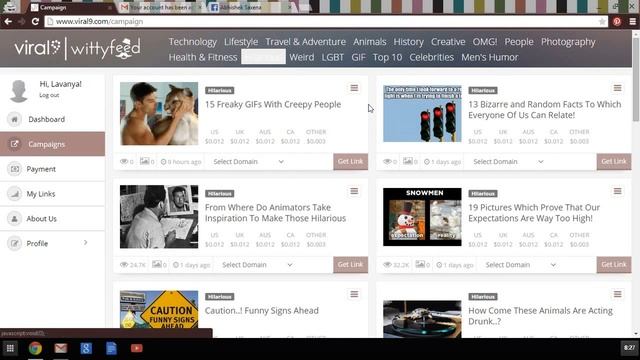Open card menu for 19 Pictures post
This screenshot has width=640, height=360.
[617, 191]
